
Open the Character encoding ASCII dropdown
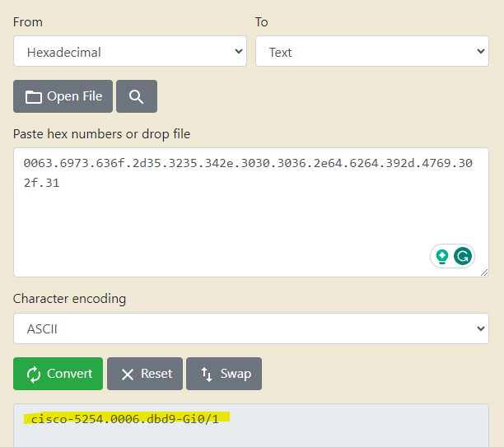250,328
